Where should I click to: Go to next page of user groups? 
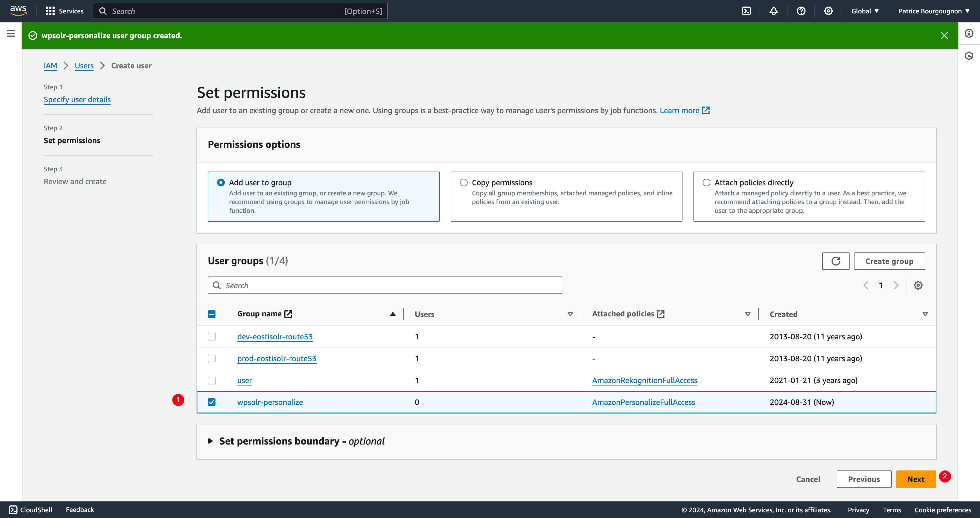coord(896,286)
